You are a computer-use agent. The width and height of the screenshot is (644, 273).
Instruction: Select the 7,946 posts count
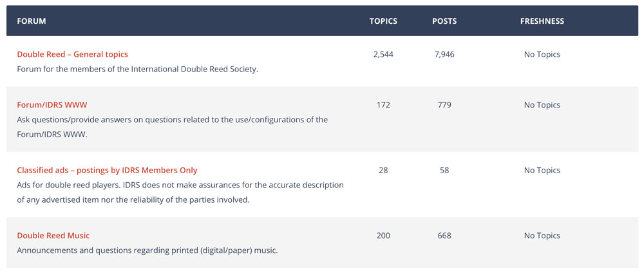tap(444, 54)
